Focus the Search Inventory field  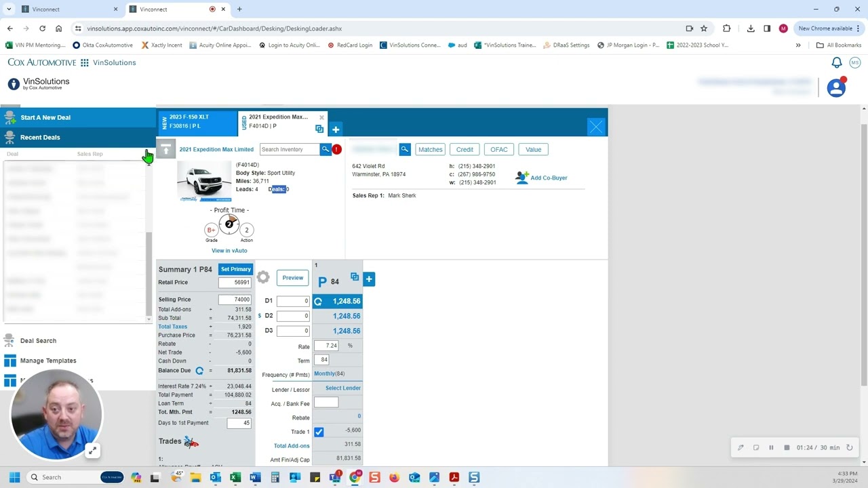[290, 149]
